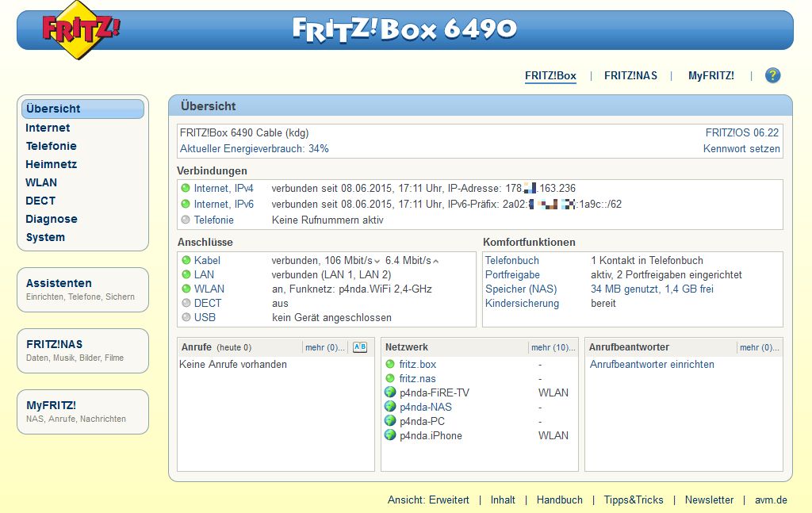Click green status LED beside Kabel
The image size is (812, 513).
tap(186, 260)
